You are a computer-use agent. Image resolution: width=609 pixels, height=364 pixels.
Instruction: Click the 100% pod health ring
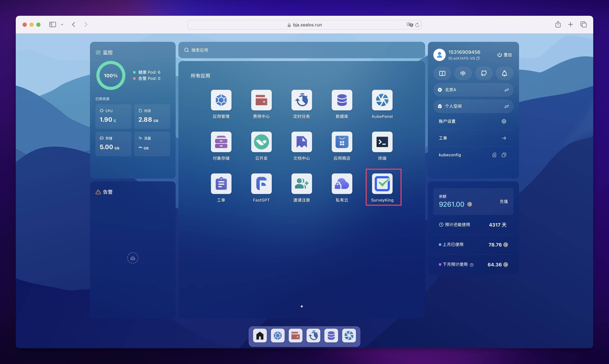tap(111, 76)
